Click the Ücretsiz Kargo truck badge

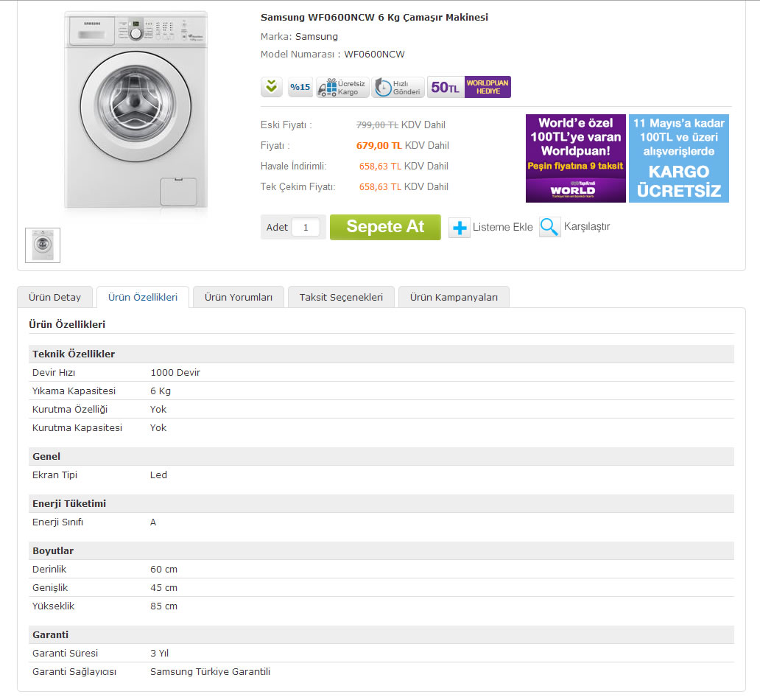[x=342, y=88]
